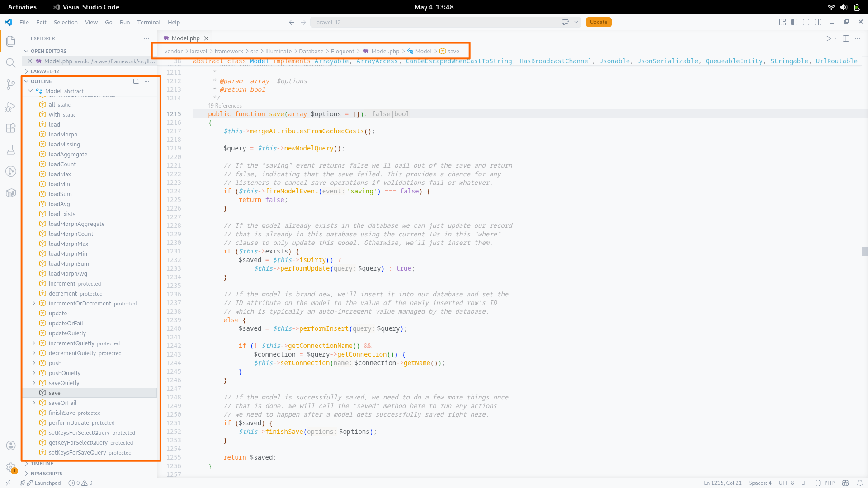The image size is (868, 488).
Task: Open Activities in the top bar
Action: pos(22,7)
